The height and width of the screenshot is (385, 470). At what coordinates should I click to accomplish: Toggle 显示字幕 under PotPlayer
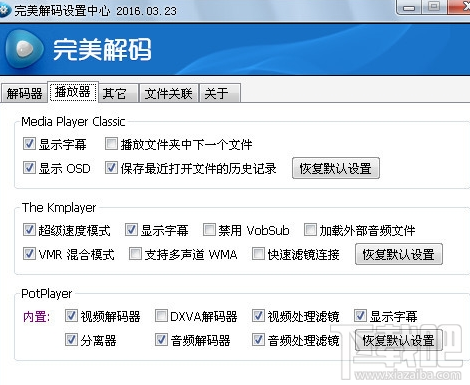[x=360, y=316]
